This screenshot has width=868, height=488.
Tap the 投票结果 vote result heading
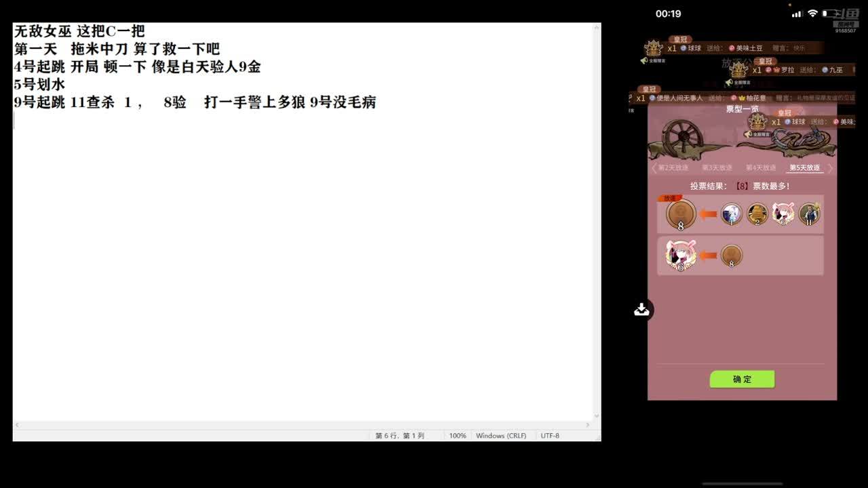739,186
